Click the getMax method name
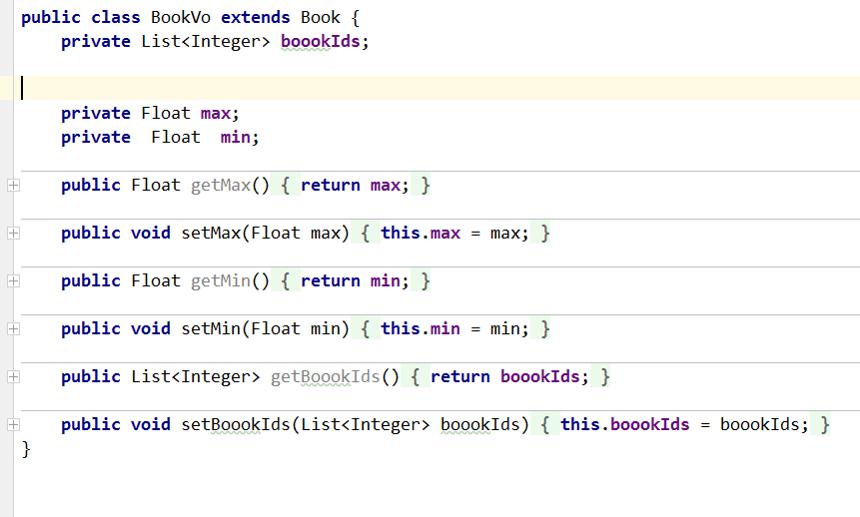This screenshot has width=860, height=517. [220, 185]
